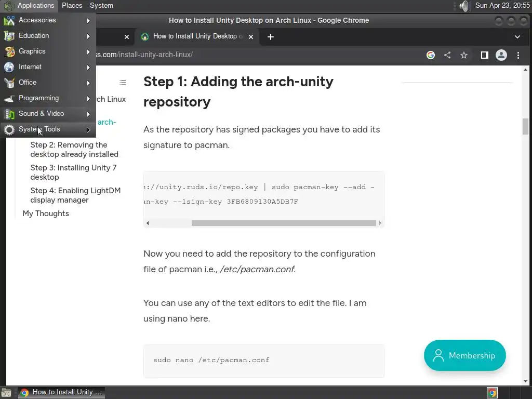Jump to My Thoughts section
532x399 pixels.
[46, 214]
